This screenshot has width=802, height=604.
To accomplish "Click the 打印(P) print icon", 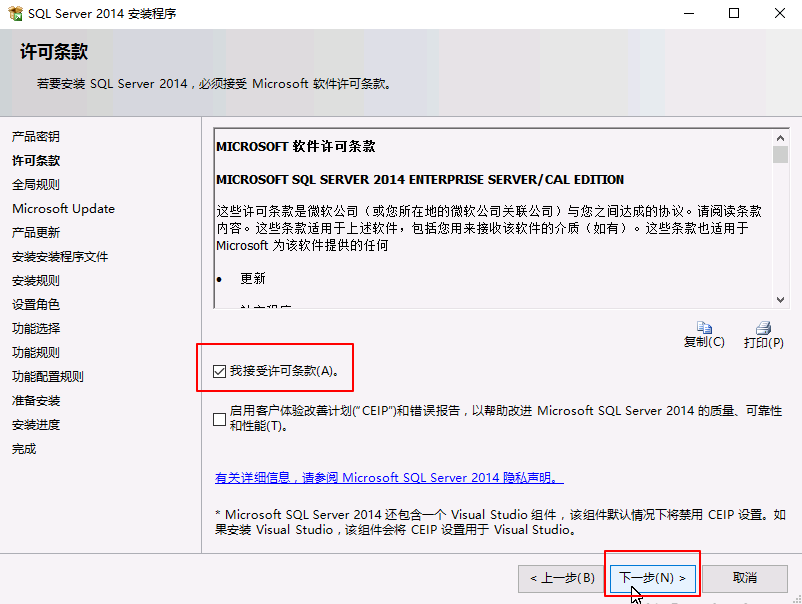I will (763, 332).
